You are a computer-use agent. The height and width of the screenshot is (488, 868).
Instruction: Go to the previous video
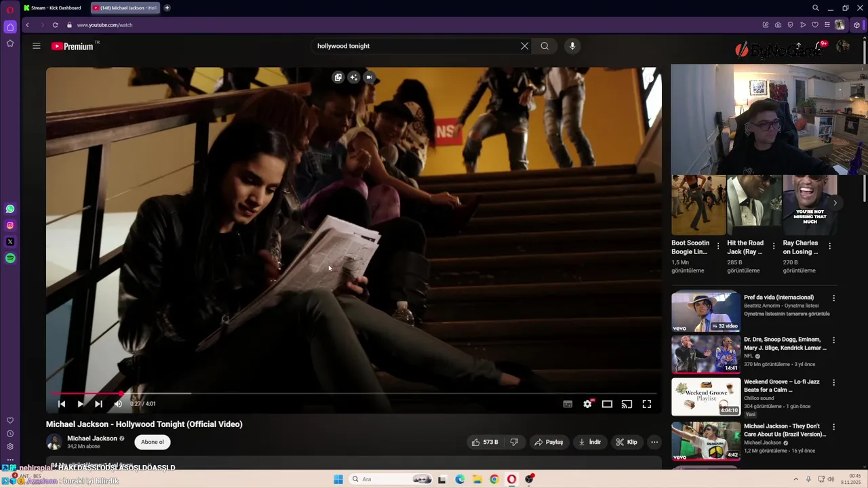62,404
